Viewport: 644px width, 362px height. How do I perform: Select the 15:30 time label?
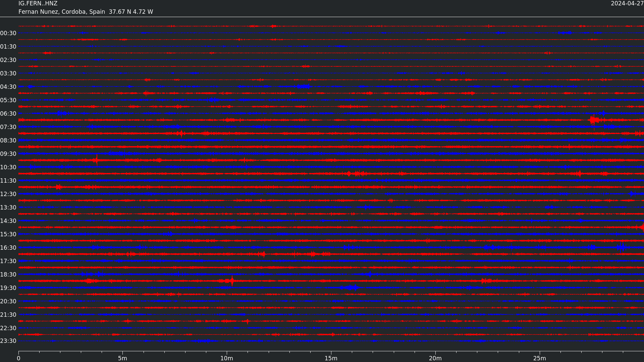(8, 234)
